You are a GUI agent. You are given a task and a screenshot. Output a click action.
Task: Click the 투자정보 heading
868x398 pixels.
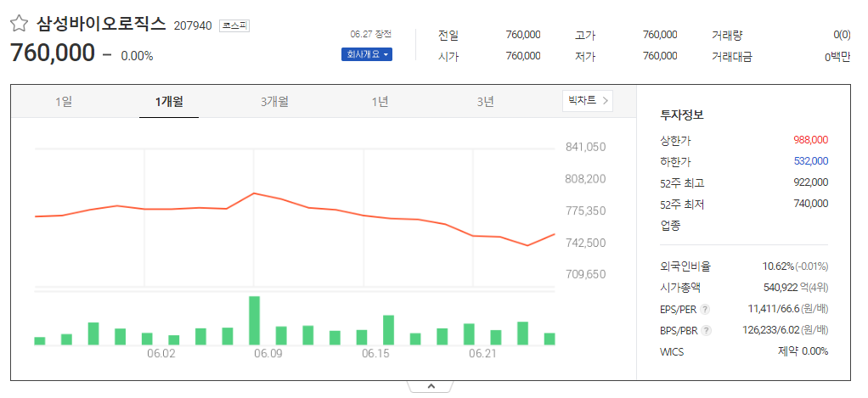pyautogui.click(x=681, y=115)
